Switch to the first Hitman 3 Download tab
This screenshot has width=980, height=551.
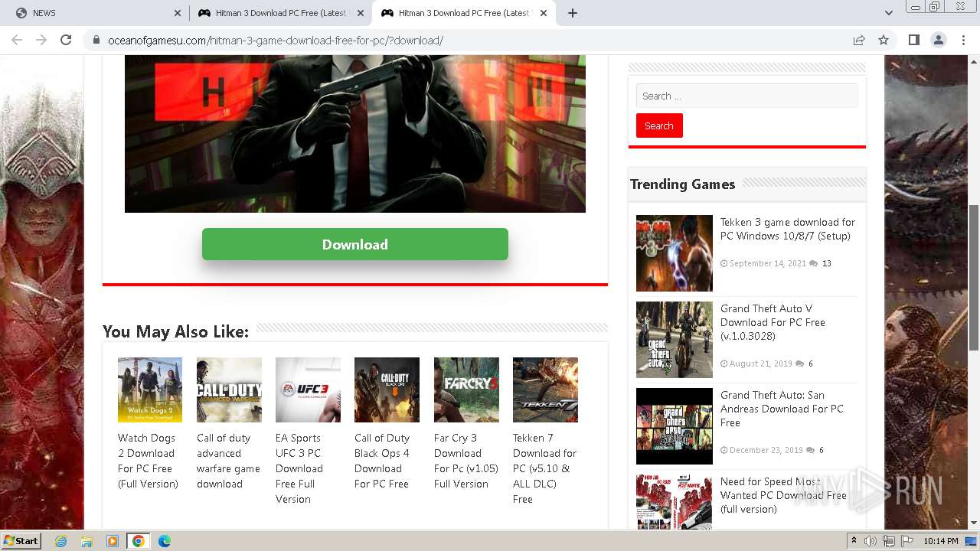[x=281, y=13]
